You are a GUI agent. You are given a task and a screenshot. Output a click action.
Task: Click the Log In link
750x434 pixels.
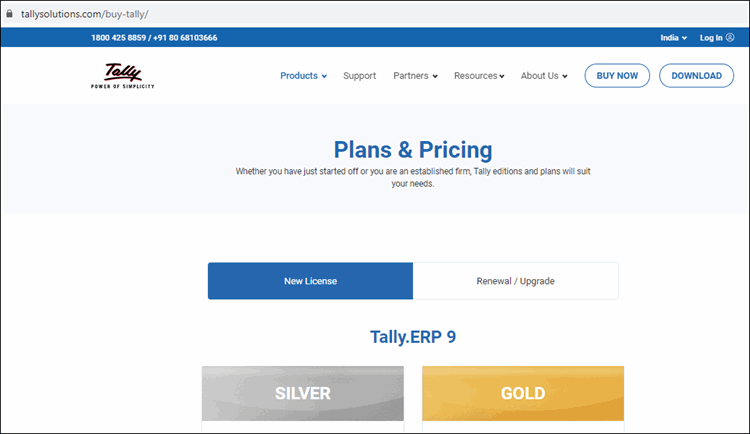pyautogui.click(x=711, y=38)
